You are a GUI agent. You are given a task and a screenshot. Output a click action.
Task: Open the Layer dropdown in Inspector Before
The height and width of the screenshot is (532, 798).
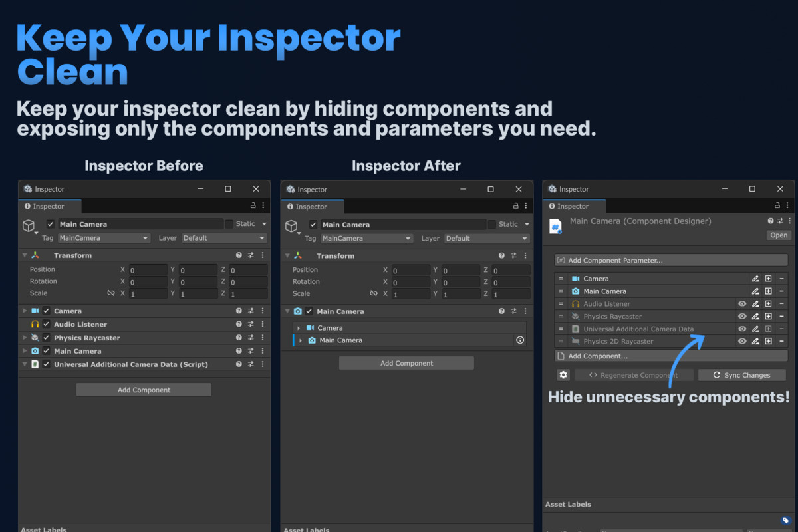(224, 238)
